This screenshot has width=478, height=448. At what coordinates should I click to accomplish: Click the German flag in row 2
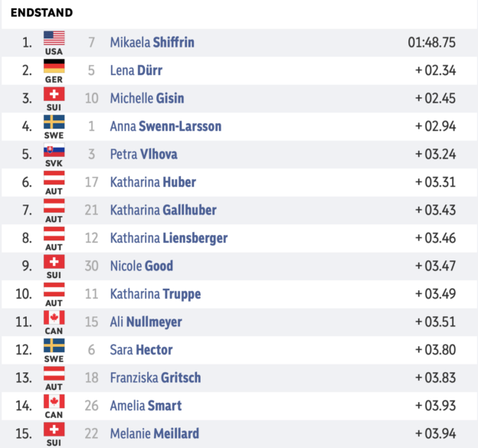point(54,66)
